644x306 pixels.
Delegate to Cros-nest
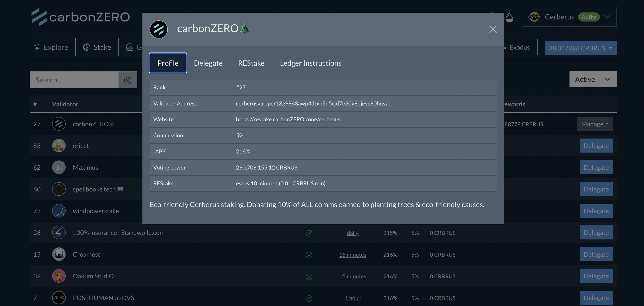point(596,254)
